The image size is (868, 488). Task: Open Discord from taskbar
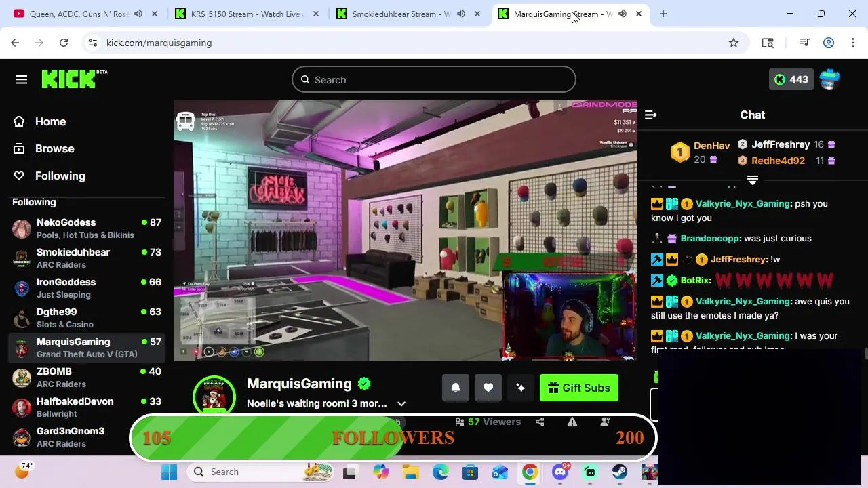tap(560, 472)
